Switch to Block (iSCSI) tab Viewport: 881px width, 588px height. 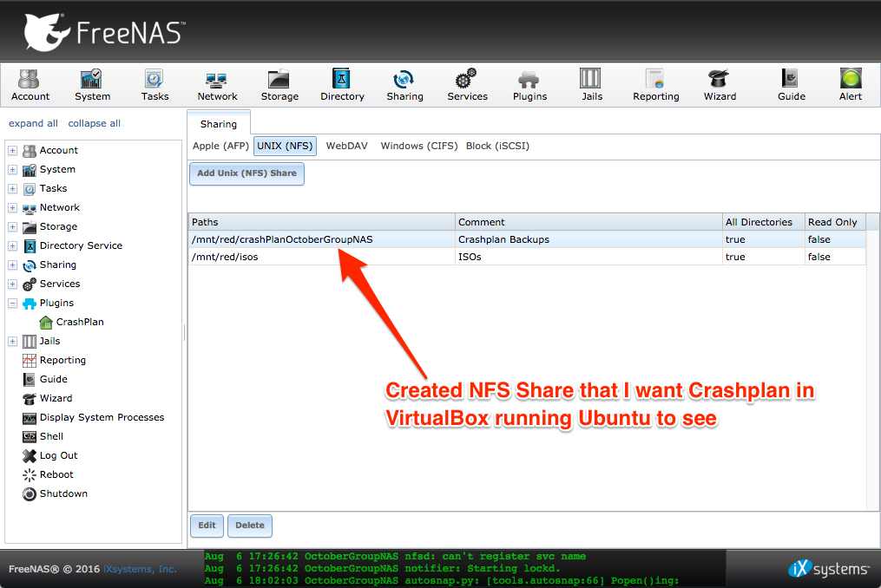497,146
